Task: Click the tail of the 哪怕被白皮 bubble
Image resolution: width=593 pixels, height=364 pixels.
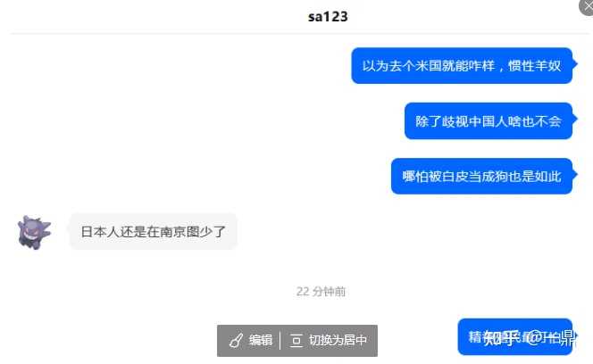Action: (575, 174)
